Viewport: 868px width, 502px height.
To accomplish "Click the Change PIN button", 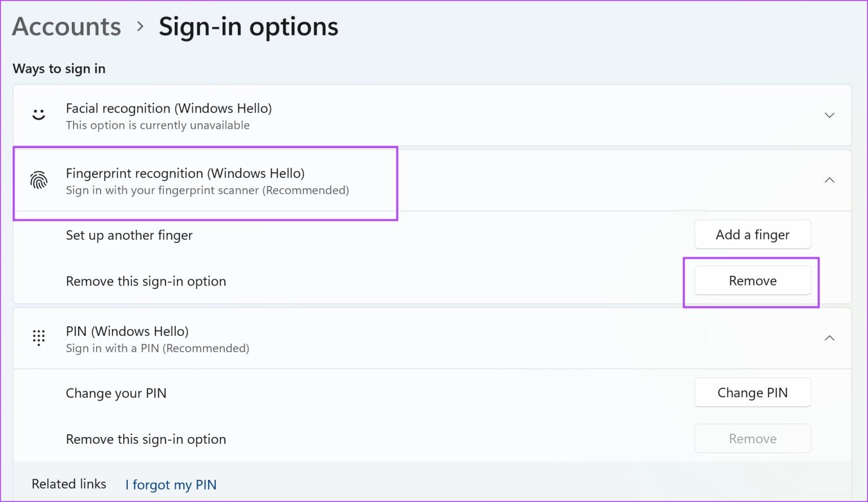I will (x=752, y=392).
